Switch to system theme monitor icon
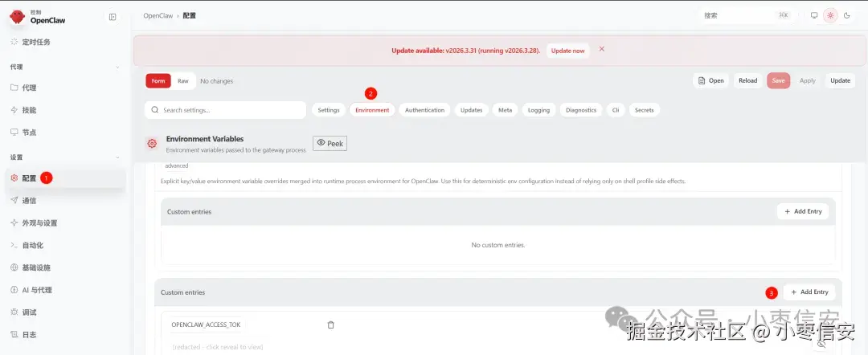The height and width of the screenshot is (355, 868). point(814,15)
